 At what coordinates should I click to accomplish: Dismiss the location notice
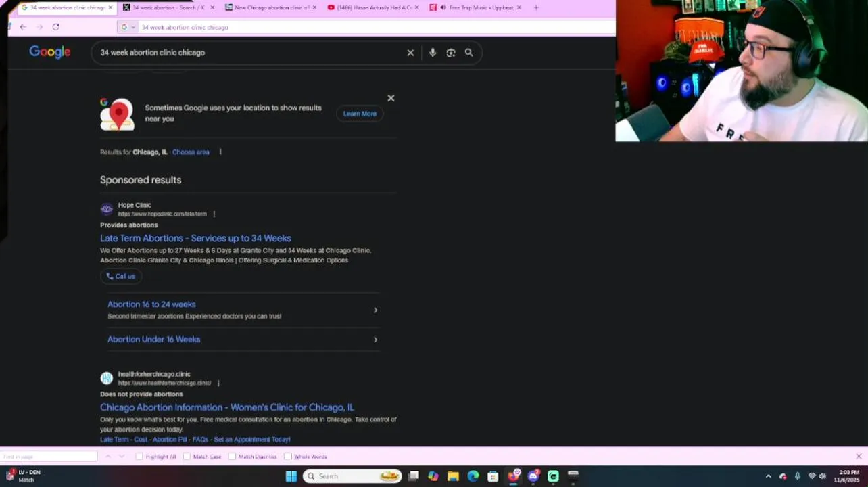pos(391,98)
